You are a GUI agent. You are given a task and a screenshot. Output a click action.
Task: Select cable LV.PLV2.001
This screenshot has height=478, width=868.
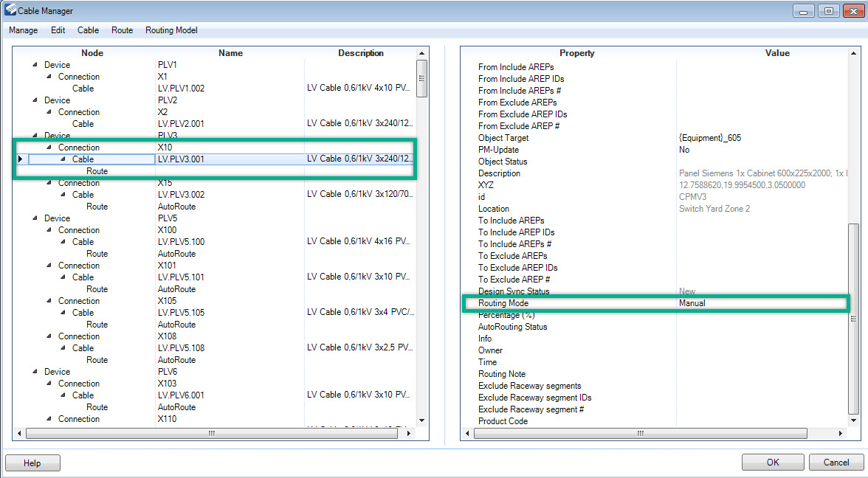pyautogui.click(x=181, y=124)
